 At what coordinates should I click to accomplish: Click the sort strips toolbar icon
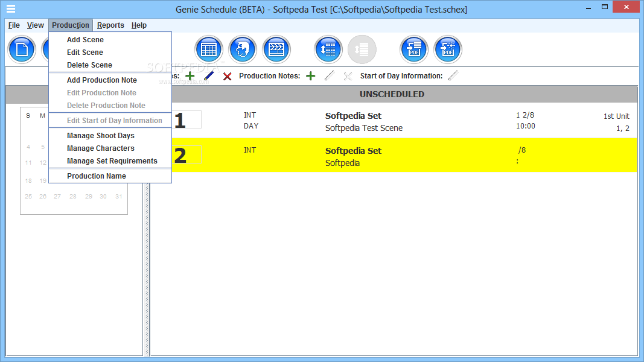[x=328, y=49]
